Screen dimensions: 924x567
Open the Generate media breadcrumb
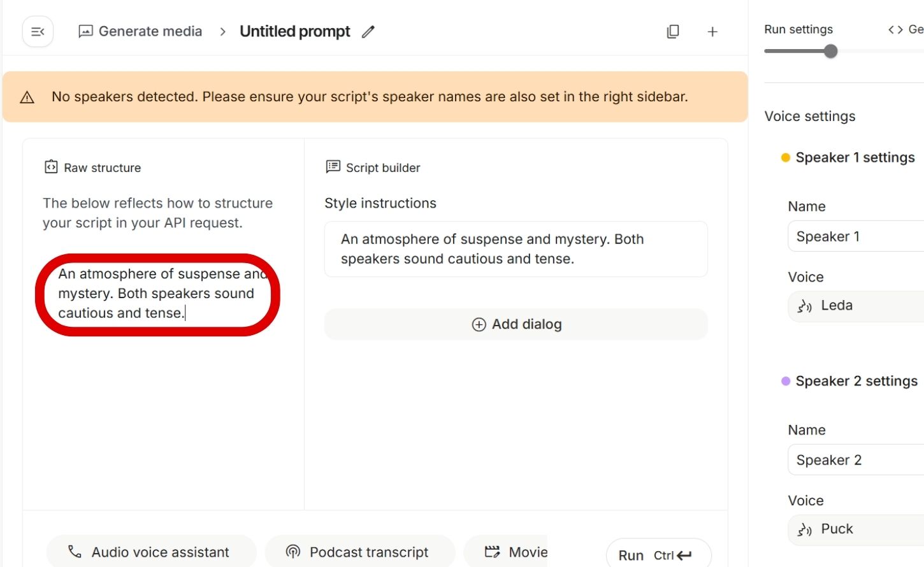pos(140,32)
